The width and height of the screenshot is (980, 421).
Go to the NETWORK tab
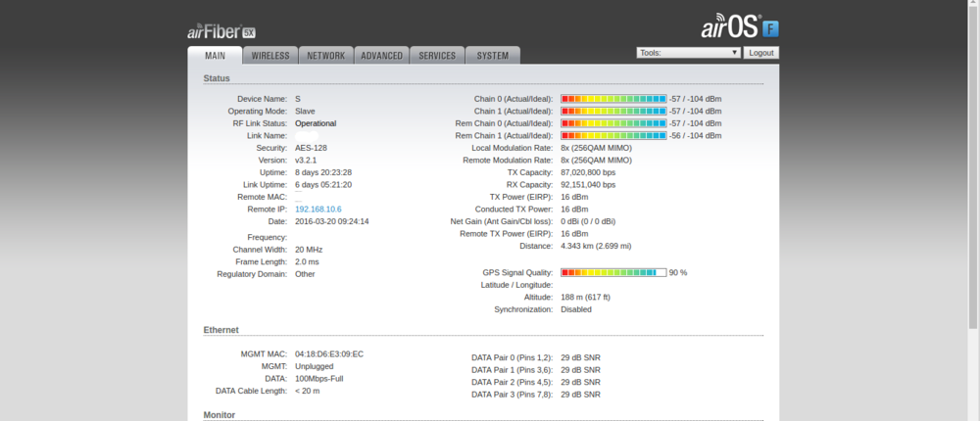pyautogui.click(x=325, y=56)
